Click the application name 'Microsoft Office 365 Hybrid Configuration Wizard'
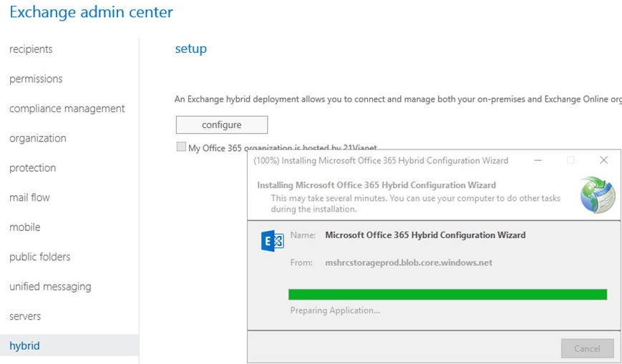The height and width of the screenshot is (364, 622). 425,235
